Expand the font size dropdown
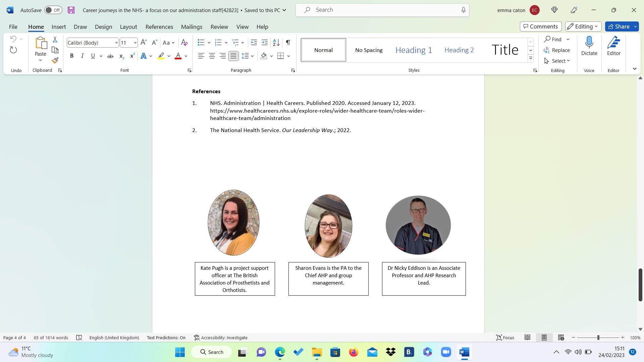The width and height of the screenshot is (644, 362). tap(135, 43)
